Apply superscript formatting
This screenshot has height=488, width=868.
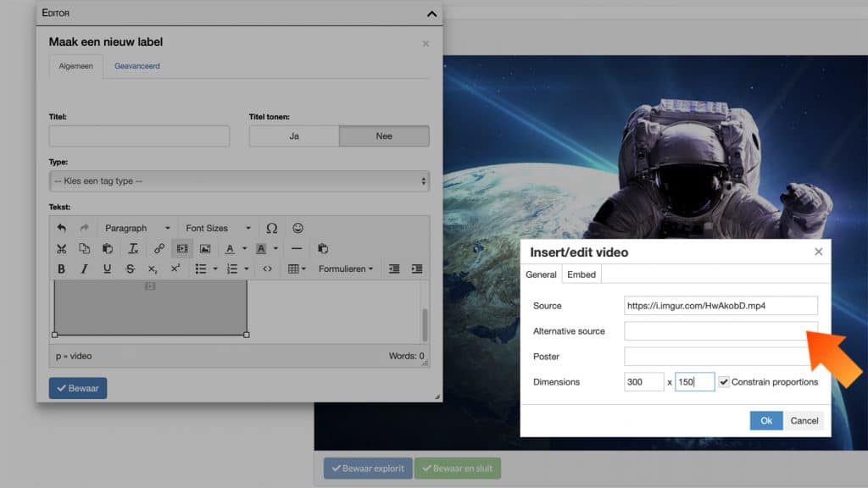[175, 269]
